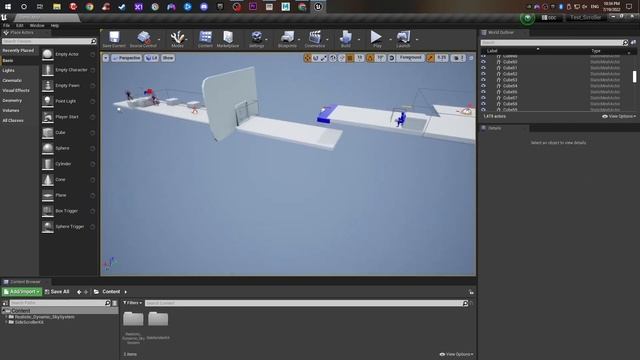This screenshot has height=360, width=640.
Task: Toggle scale snapping in the viewport
Action: click(x=430, y=58)
